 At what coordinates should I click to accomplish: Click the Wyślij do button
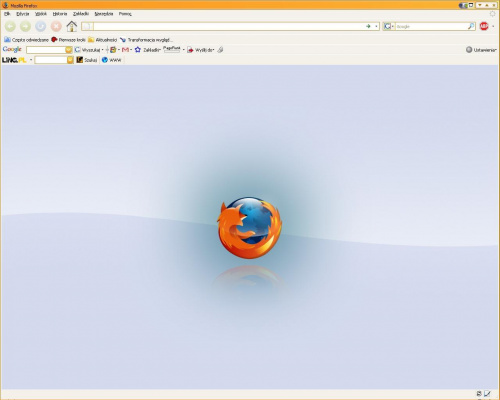[200, 50]
